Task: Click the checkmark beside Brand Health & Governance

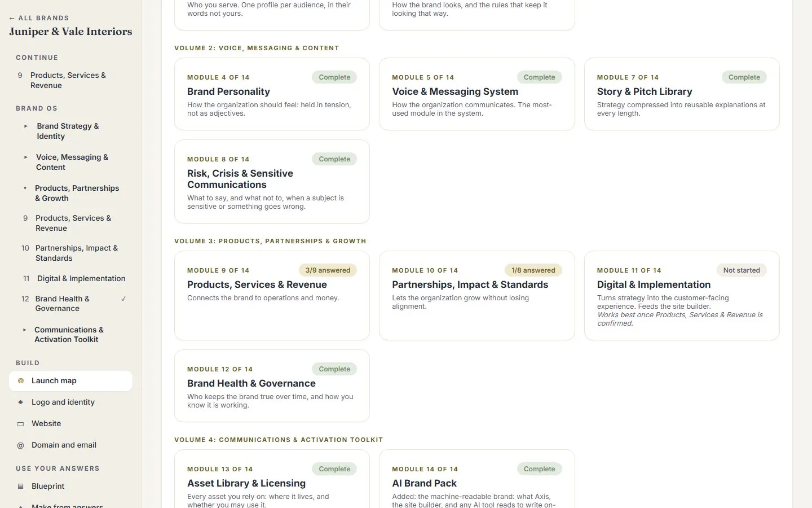Action: tap(123, 299)
